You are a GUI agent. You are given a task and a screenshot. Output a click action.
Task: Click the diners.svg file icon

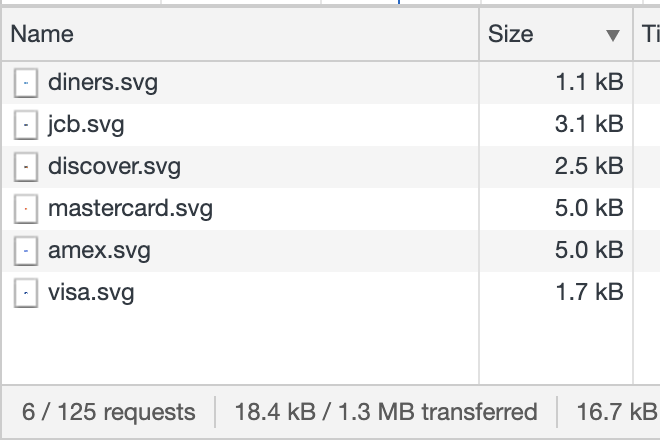click(25, 83)
